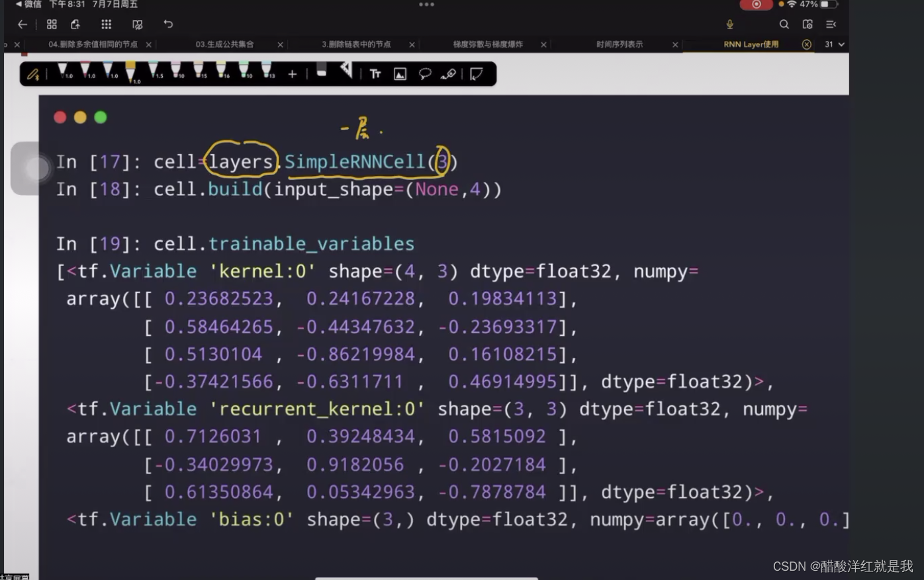
Task: Open search with magnifier icon
Action: (x=784, y=24)
